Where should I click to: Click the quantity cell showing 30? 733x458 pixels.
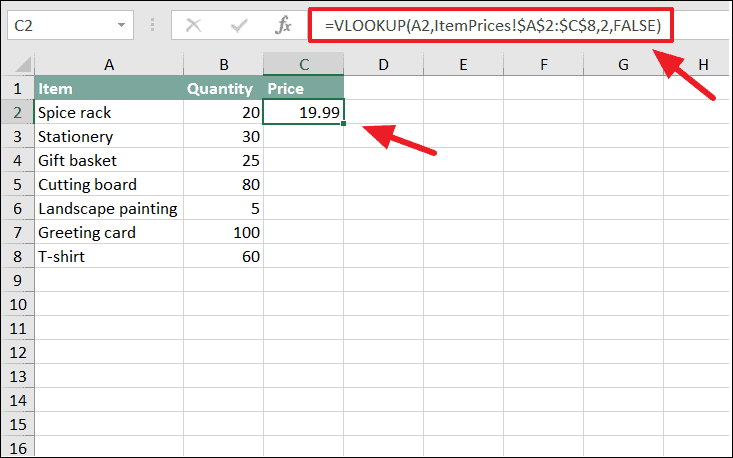[x=223, y=136]
